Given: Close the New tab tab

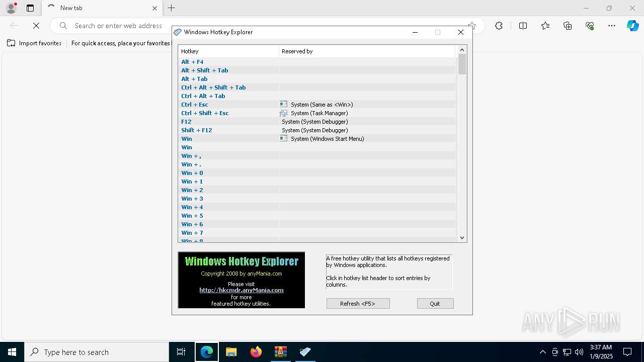Looking at the screenshot, I should tap(154, 8).
